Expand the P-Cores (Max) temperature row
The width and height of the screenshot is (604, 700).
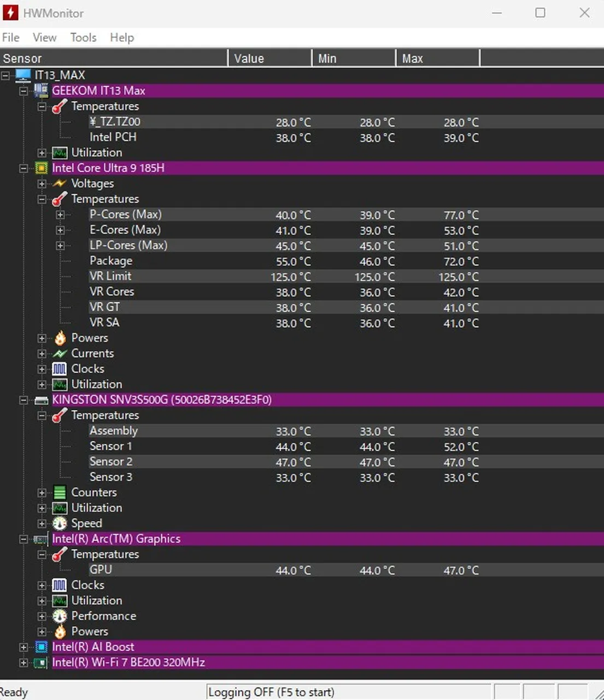tap(61, 215)
